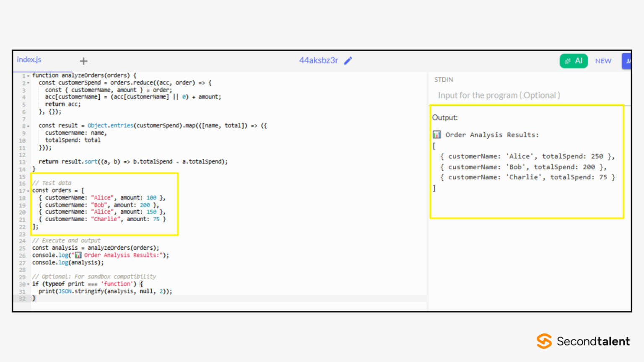The image size is (644, 362).
Task: Click 'Order Analysis Results:' in the output
Action: (x=492, y=135)
